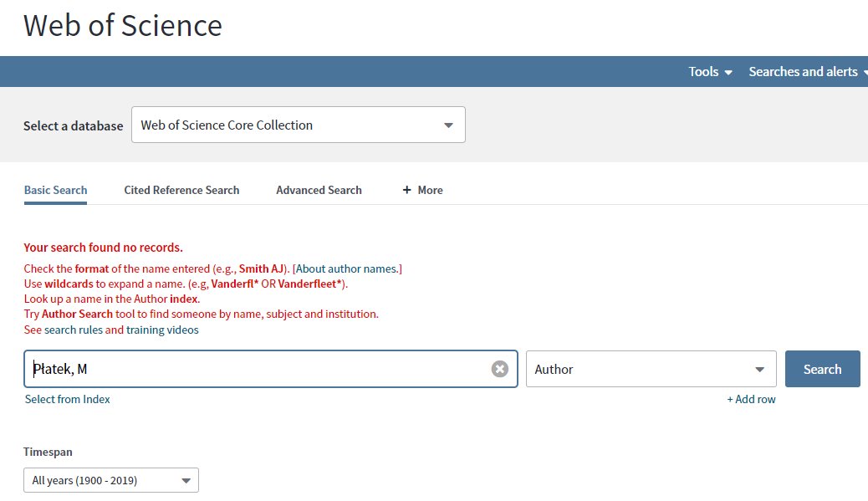868x501 pixels.
Task: Open the About author names link
Action: 347,269
